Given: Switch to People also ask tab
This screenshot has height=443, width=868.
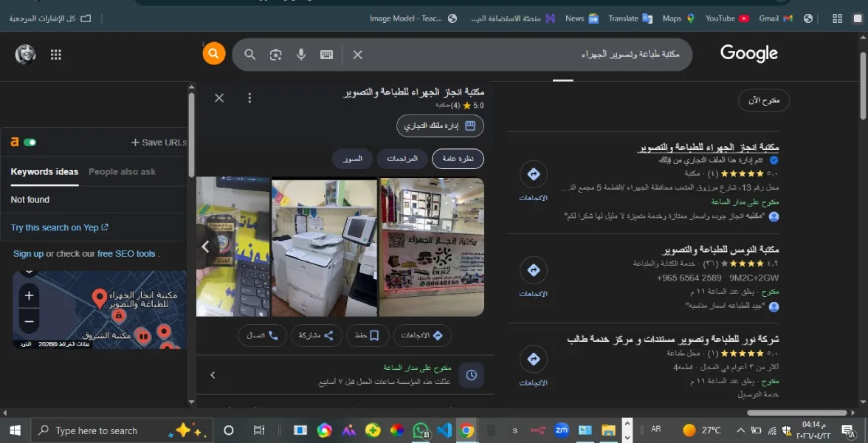Looking at the screenshot, I should coord(122,172).
